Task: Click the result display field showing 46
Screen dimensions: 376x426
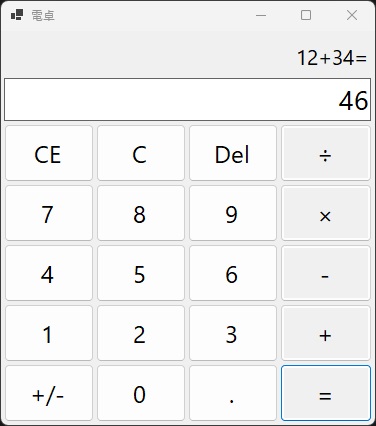Action: point(187,100)
